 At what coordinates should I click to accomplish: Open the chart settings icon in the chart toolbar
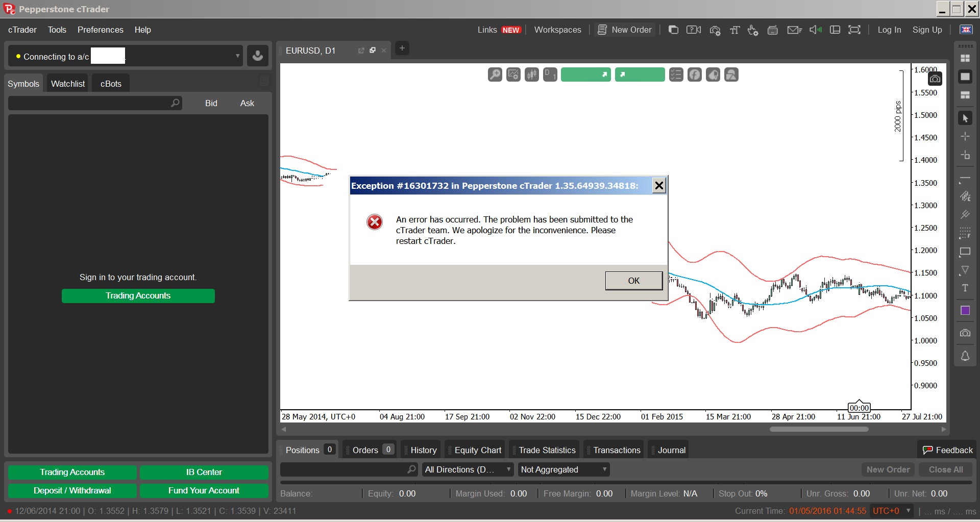(513, 75)
